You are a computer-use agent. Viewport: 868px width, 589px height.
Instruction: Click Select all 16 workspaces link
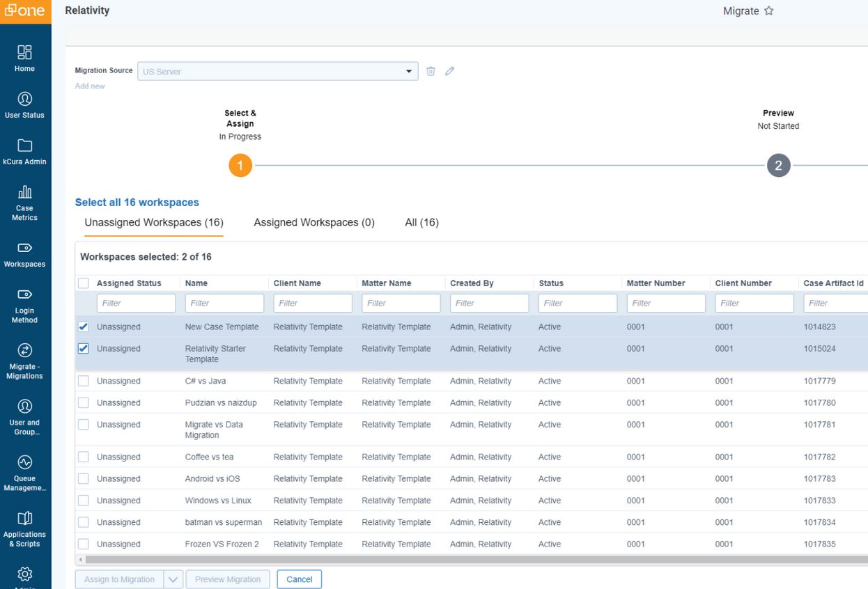137,203
